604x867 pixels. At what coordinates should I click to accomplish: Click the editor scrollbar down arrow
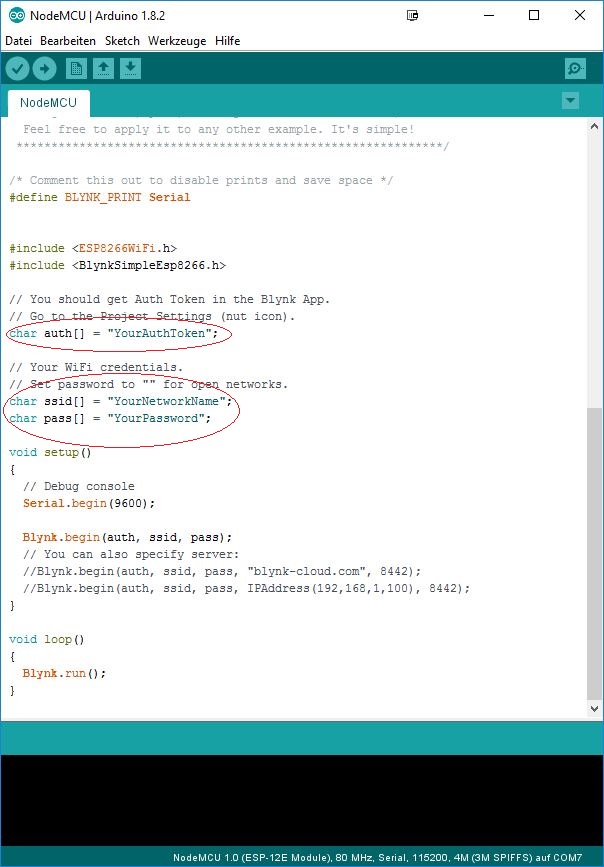pos(595,708)
